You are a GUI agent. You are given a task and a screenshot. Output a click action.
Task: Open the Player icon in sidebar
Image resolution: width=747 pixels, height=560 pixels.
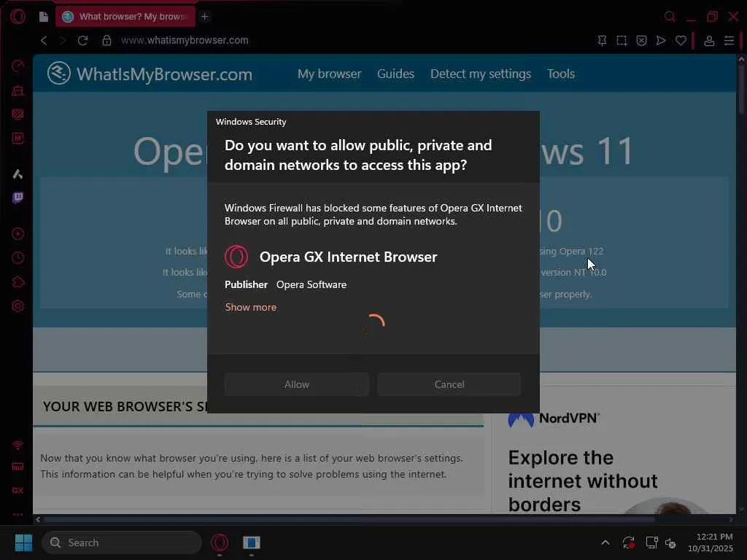coord(18,234)
